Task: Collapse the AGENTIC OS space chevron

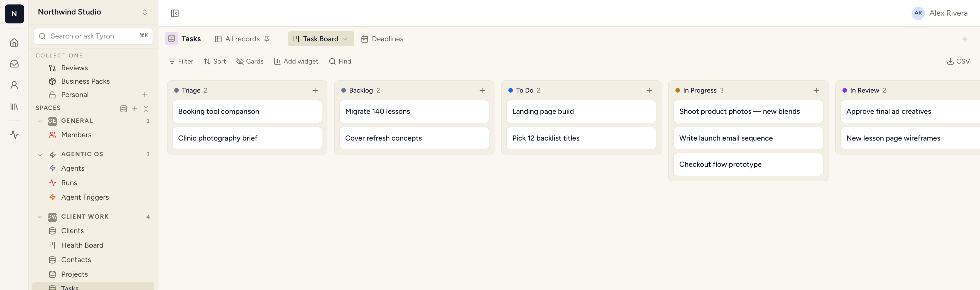Action: (40, 155)
